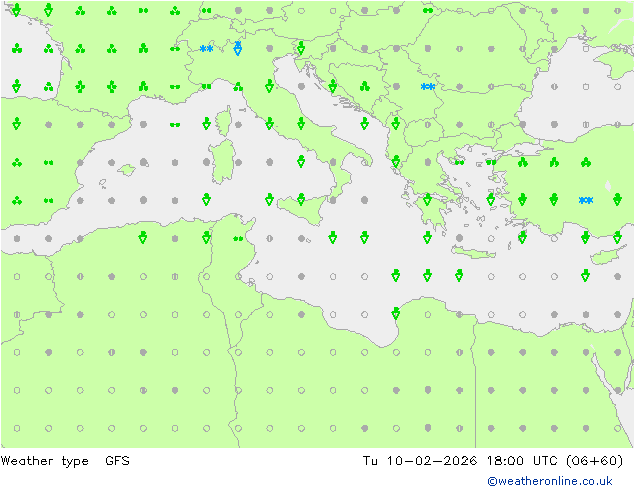Open the weatheronline.co.uk copyright link

tap(549, 481)
